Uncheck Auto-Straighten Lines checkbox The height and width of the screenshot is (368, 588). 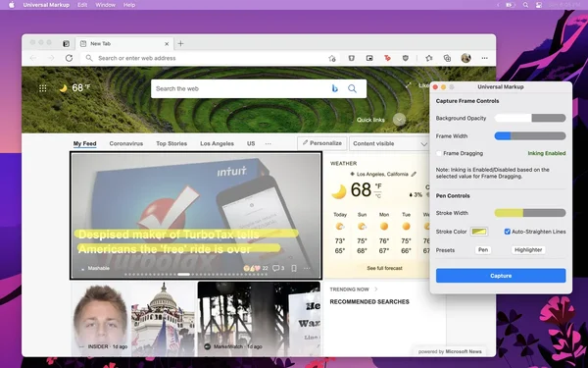click(507, 232)
